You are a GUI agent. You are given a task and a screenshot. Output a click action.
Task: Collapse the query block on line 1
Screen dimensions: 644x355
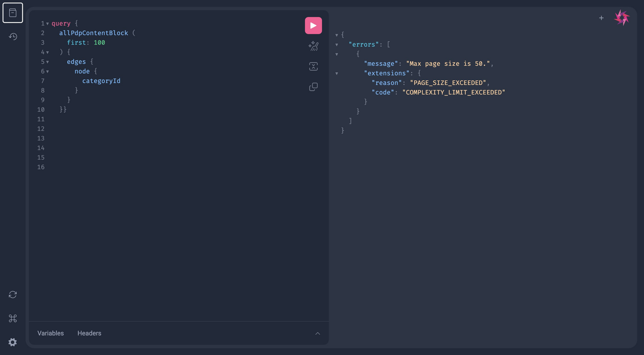click(48, 24)
